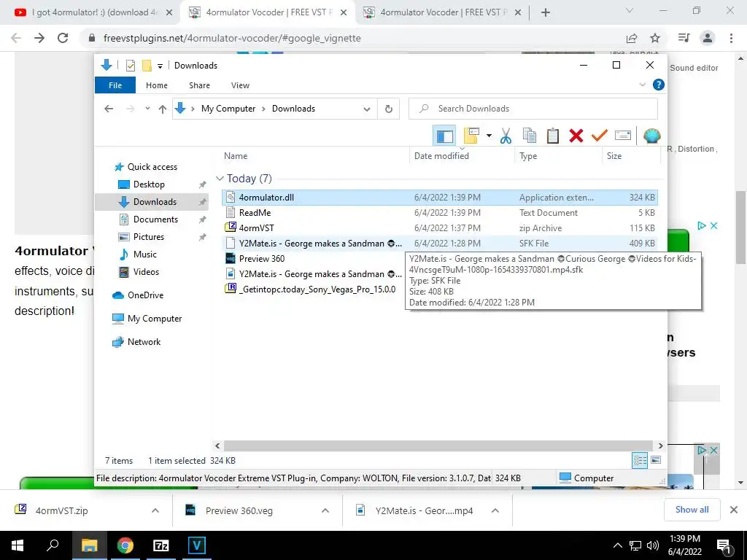Click the horizontal scrollbar in file list
Screen dimensions: 747x560
pos(438,446)
